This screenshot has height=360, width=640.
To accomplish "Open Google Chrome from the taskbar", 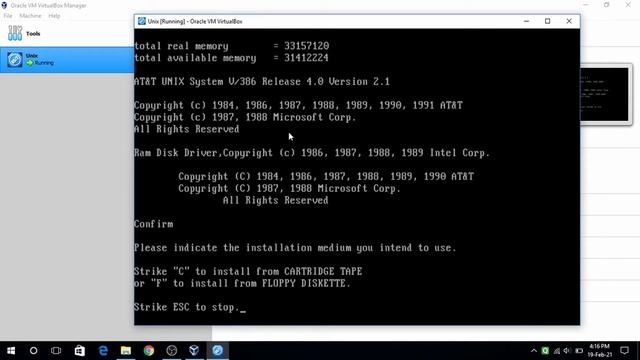I will click(149, 351).
